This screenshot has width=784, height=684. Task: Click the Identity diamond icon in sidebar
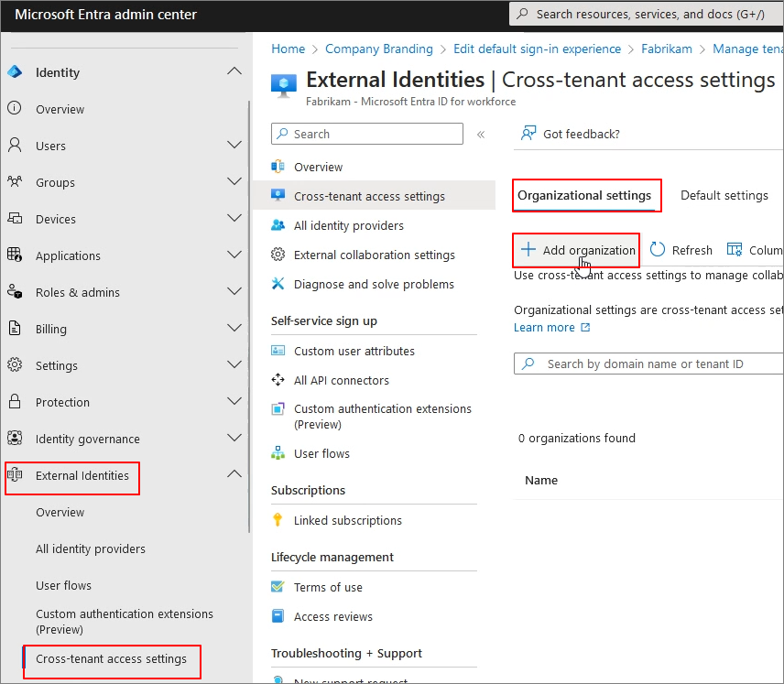pos(15,72)
